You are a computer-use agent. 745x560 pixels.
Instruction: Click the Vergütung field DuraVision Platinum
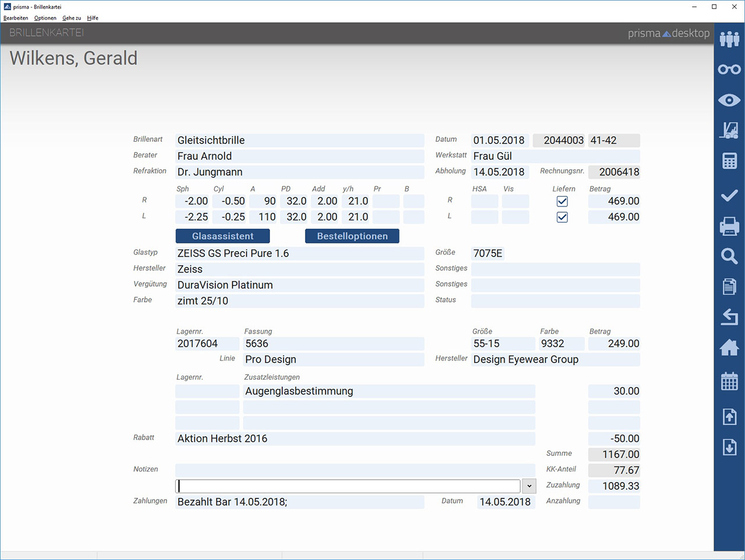[x=300, y=285]
